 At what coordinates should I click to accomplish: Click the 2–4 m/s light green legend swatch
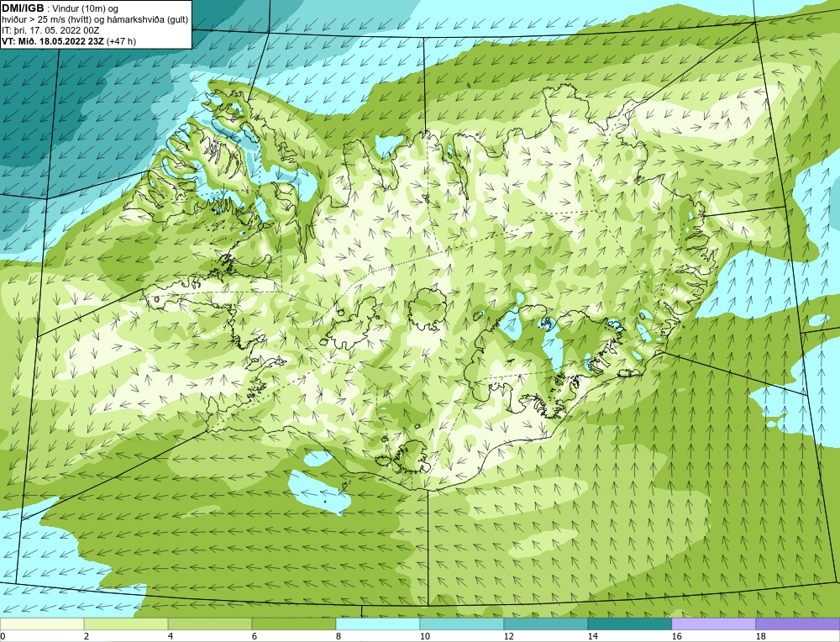126,624
